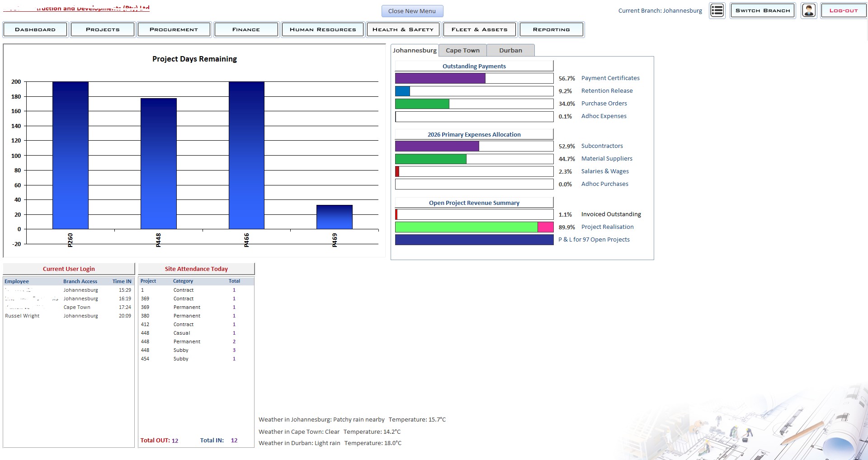The image size is (868, 460).
Task: Click the Payment Certificates link
Action: 610,78
